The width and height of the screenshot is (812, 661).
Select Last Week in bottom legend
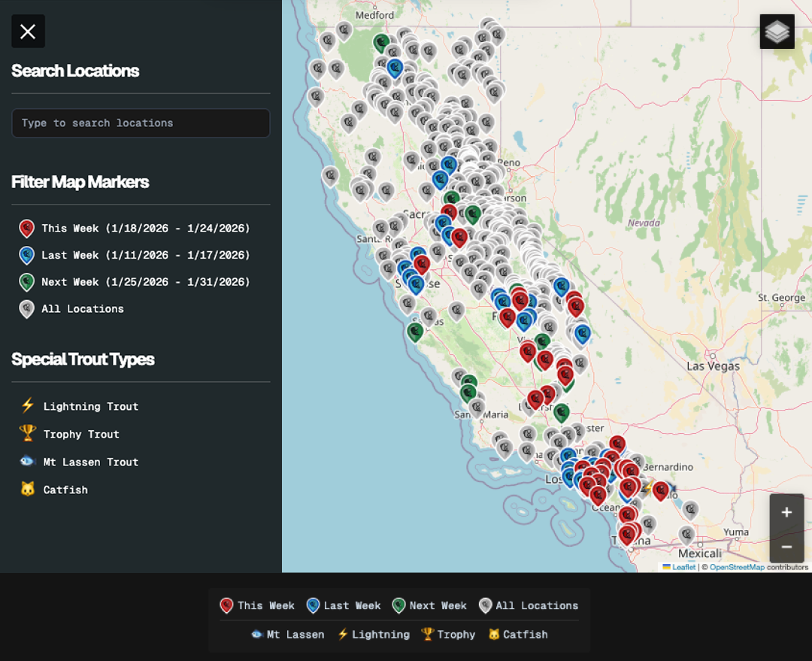coord(344,606)
